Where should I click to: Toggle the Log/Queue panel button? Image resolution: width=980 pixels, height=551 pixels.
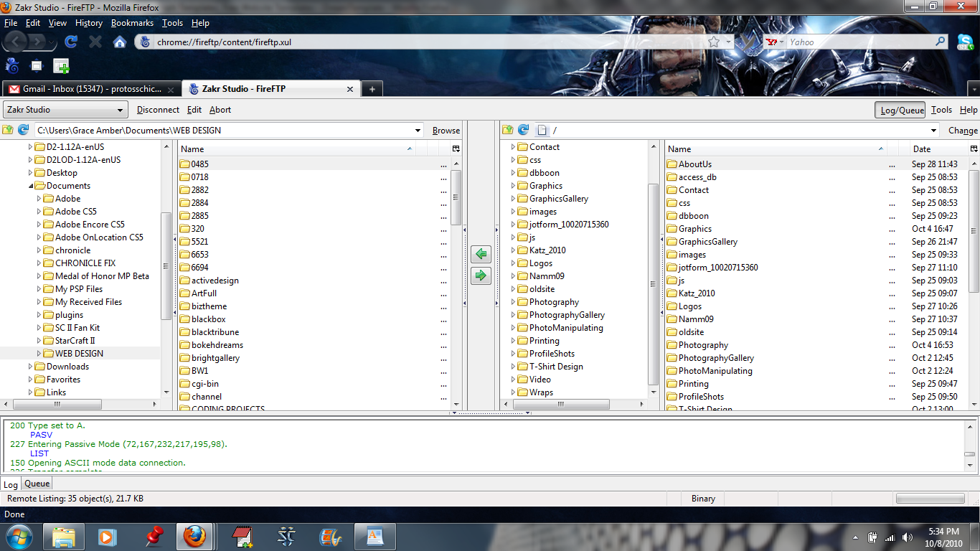900,110
